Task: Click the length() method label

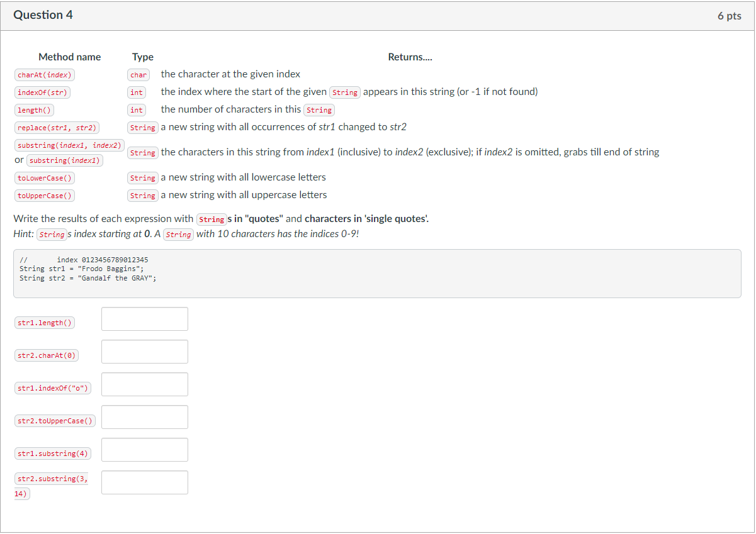Action: pos(34,109)
